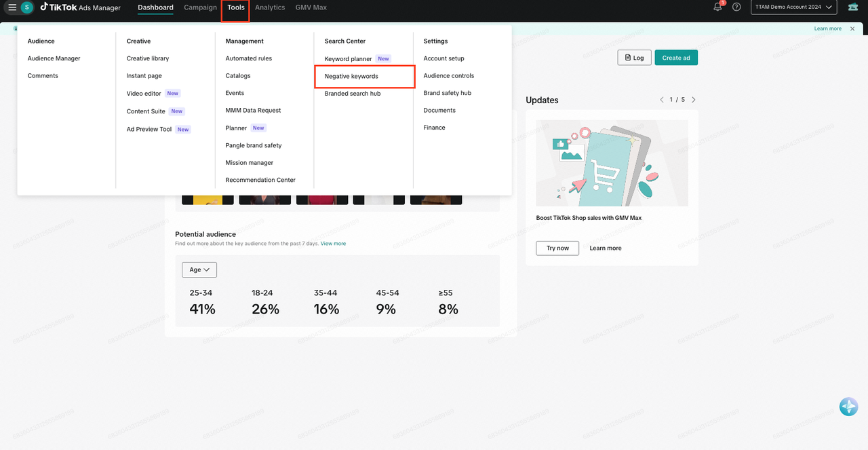Screen dimensions: 868x450
Task: Open TTAM Demo Account 2024 dropdown
Action: pos(793,7)
